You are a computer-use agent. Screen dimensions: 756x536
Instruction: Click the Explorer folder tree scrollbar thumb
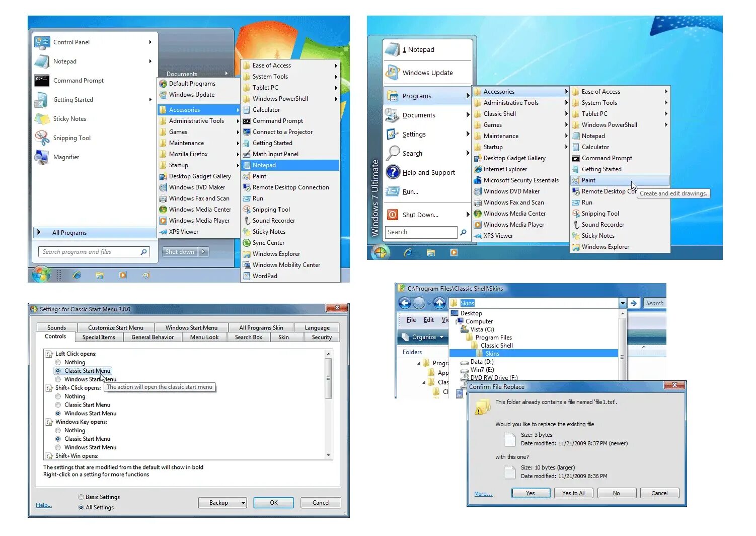(x=622, y=357)
